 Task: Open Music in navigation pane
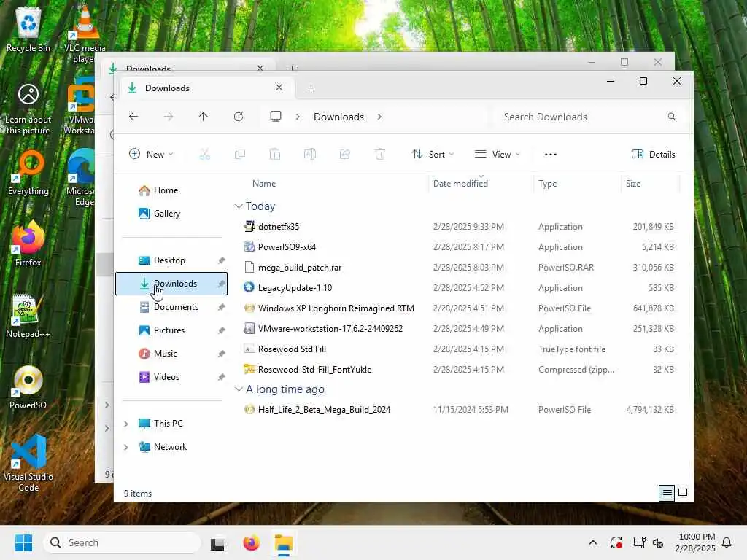[x=166, y=354]
